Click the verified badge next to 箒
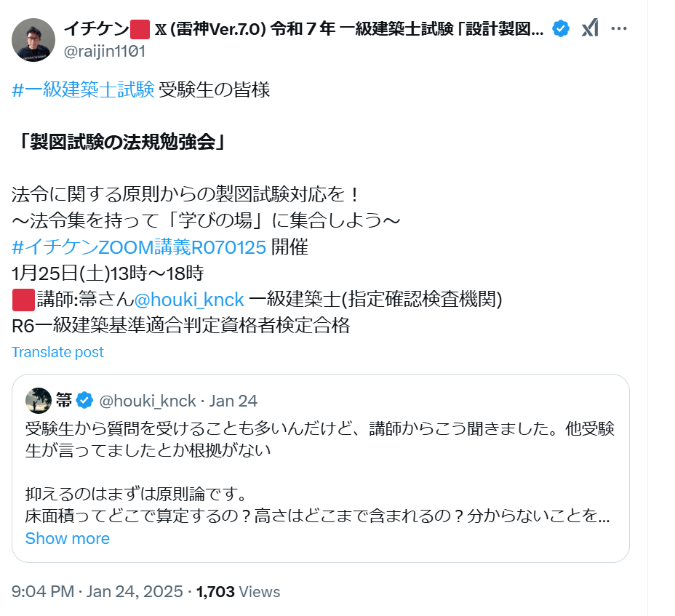Image resolution: width=675 pixels, height=616 pixels. tap(84, 400)
